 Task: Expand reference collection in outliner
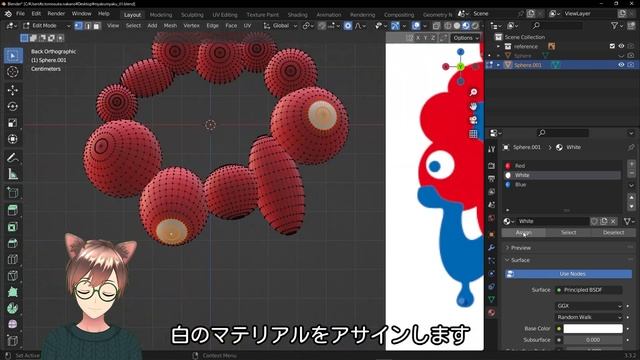tap(498, 47)
